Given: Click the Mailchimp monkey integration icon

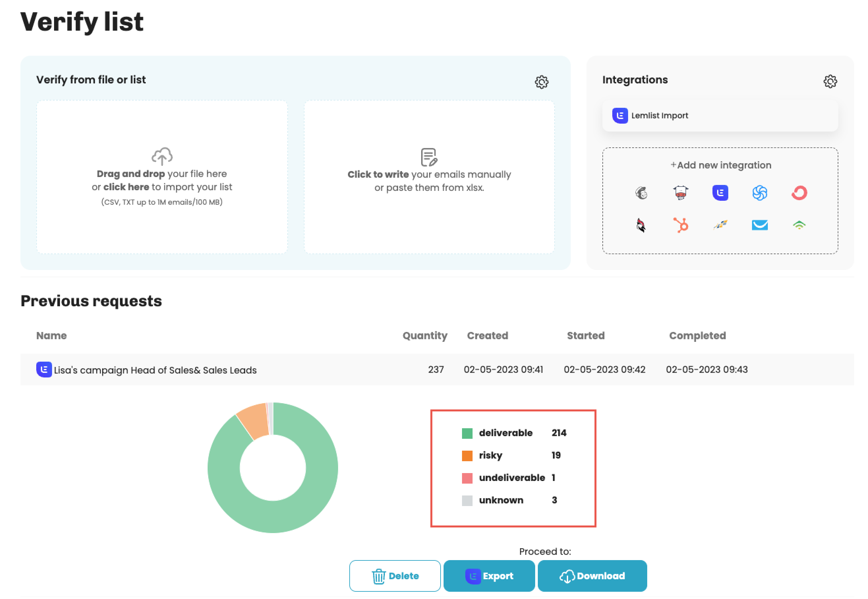Looking at the screenshot, I should click(x=641, y=193).
